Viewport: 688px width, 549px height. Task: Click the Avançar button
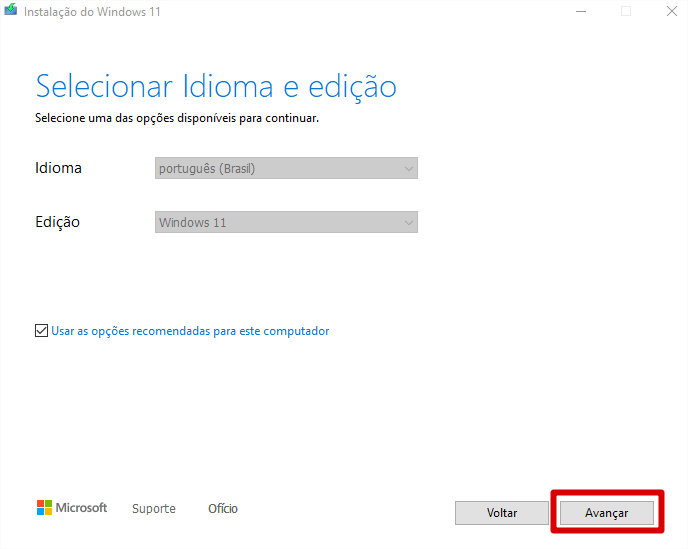pyautogui.click(x=606, y=513)
